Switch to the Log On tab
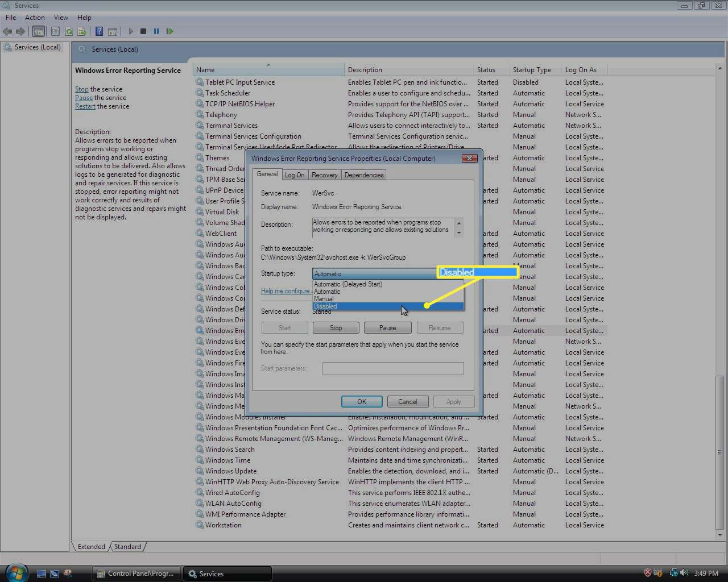 pos(295,175)
